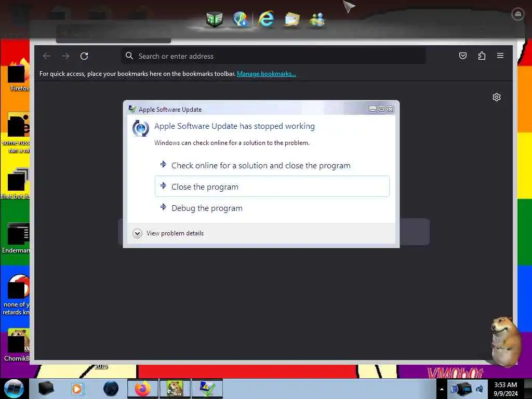Click the Firefox forward arrow button
This screenshot has height=399, width=532.
point(65,56)
